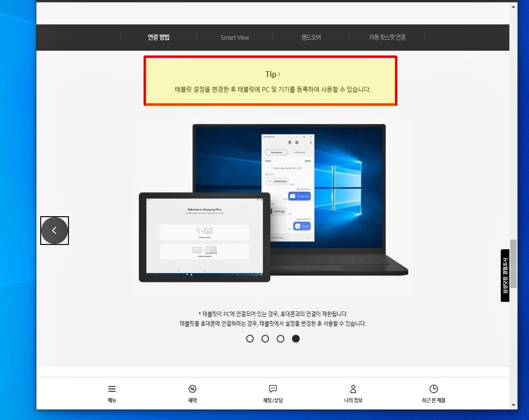Screen dimensions: 529x420
Task: Select the fourth filled carousel dot
Action: point(296,339)
